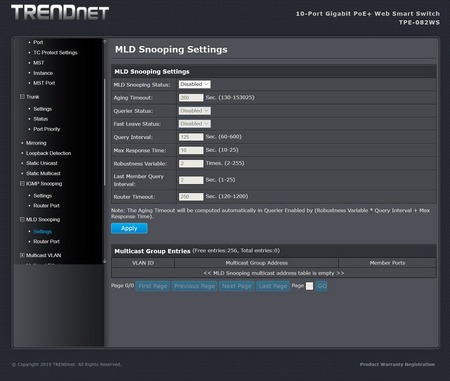The image size is (450, 381).
Task: Click the GO button
Action: tap(321, 286)
